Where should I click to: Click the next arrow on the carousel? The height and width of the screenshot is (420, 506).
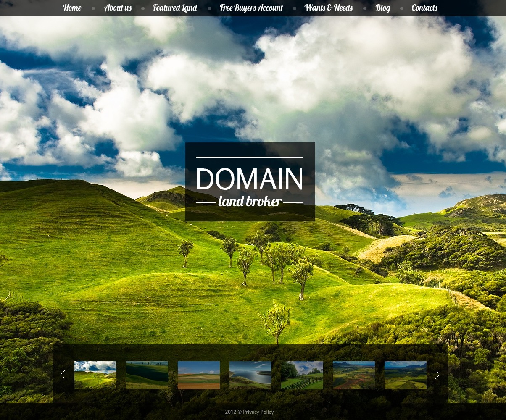pyautogui.click(x=437, y=374)
